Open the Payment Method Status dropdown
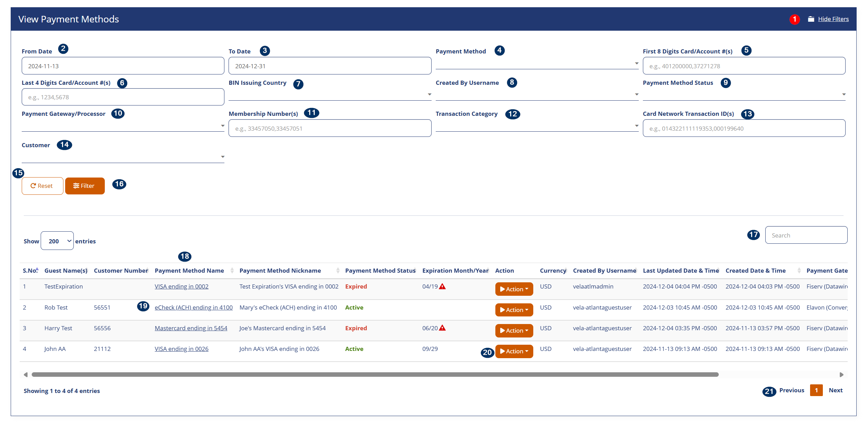 pyautogui.click(x=844, y=94)
